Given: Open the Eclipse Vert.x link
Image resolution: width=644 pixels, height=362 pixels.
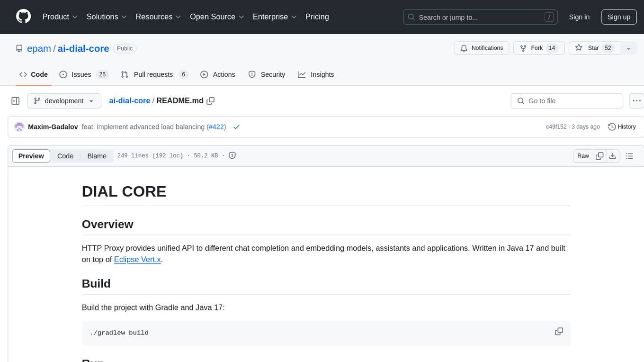Looking at the screenshot, I should 137,260.
